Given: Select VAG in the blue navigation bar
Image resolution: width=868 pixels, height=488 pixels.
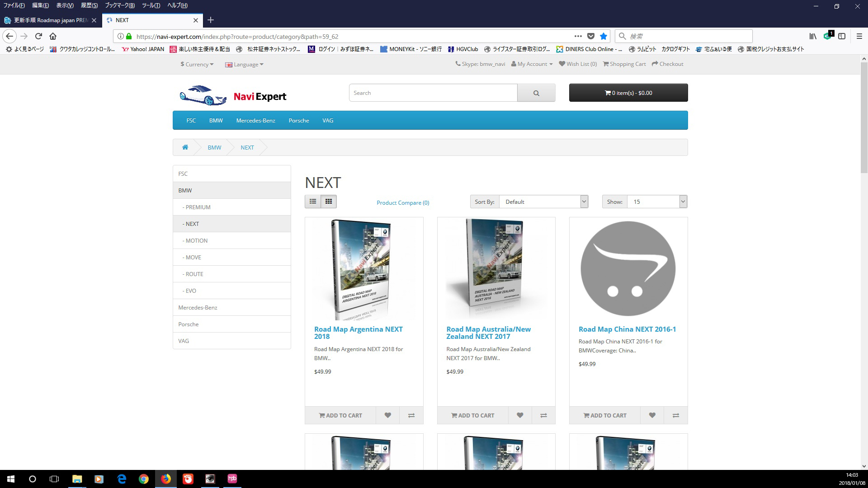Looking at the screenshot, I should click(x=328, y=120).
